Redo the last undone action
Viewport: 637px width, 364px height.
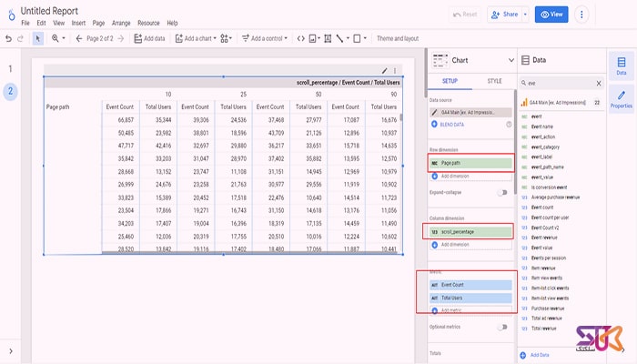click(20, 38)
